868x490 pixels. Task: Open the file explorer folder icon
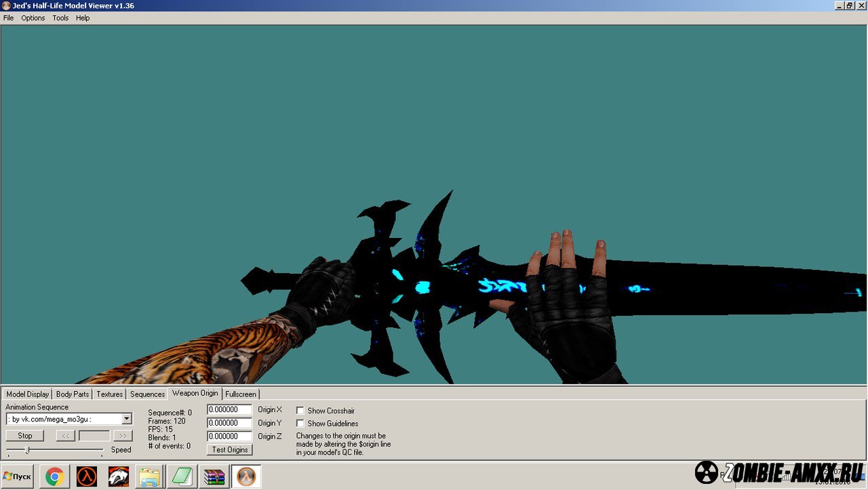tap(150, 477)
